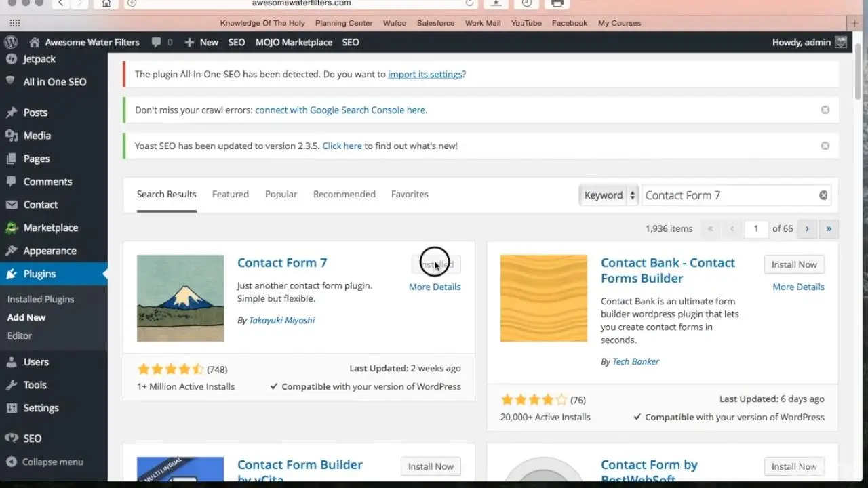Switch to the Popular tab
868x488 pixels.
pyautogui.click(x=281, y=195)
